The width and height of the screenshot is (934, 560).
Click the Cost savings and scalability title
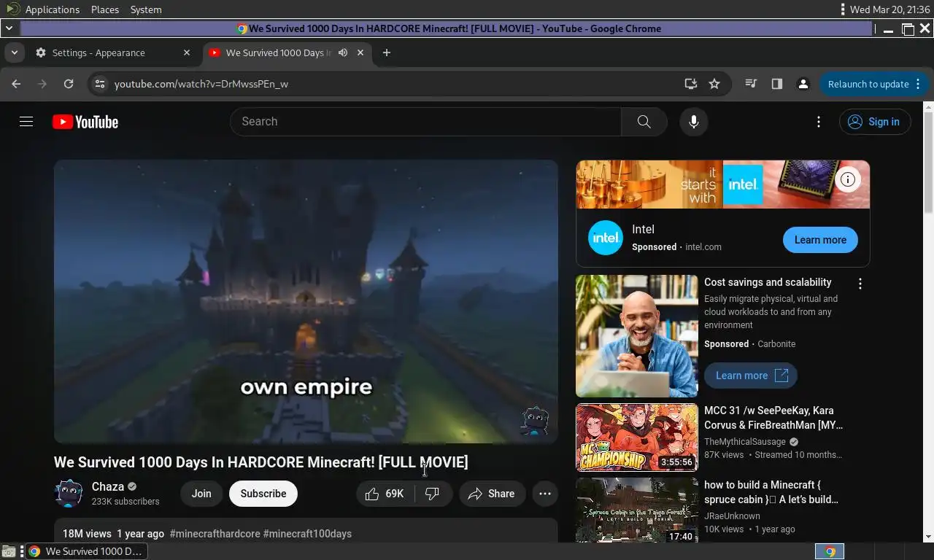point(768,282)
